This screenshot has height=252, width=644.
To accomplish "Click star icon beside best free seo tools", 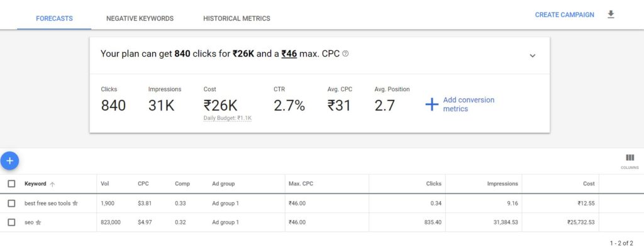I will click(75, 203).
